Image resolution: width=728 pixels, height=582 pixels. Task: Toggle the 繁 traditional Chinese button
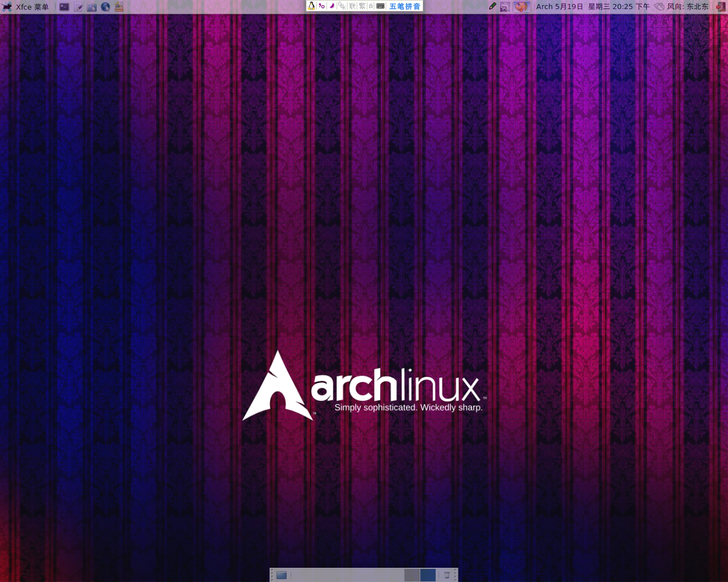pyautogui.click(x=362, y=6)
